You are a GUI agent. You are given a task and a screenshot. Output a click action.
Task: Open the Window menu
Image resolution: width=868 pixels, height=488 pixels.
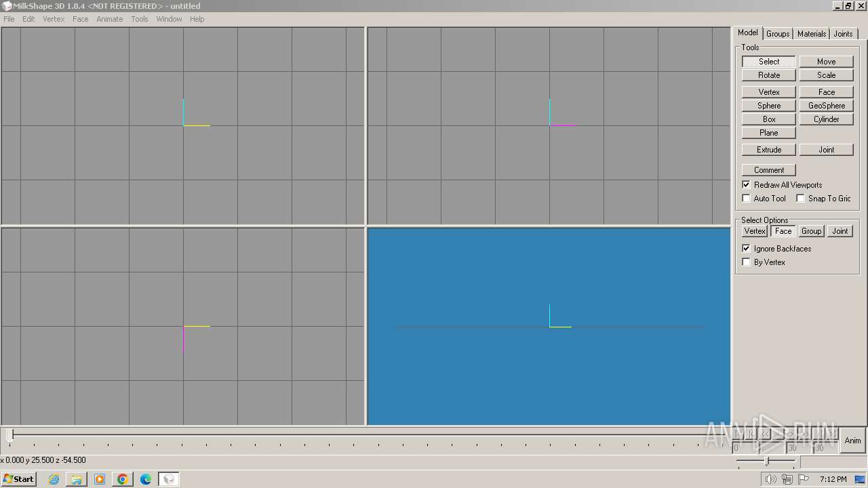pyautogui.click(x=169, y=19)
